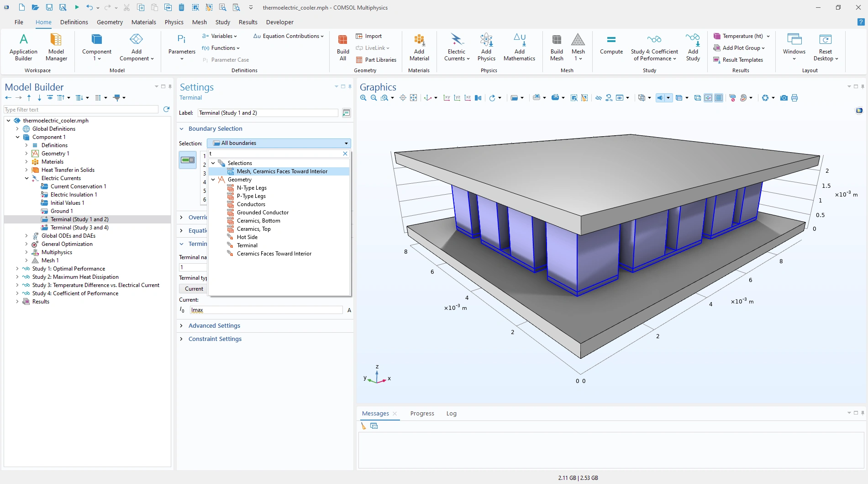Expand the Results node
This screenshot has height=484, width=868.
17,302
